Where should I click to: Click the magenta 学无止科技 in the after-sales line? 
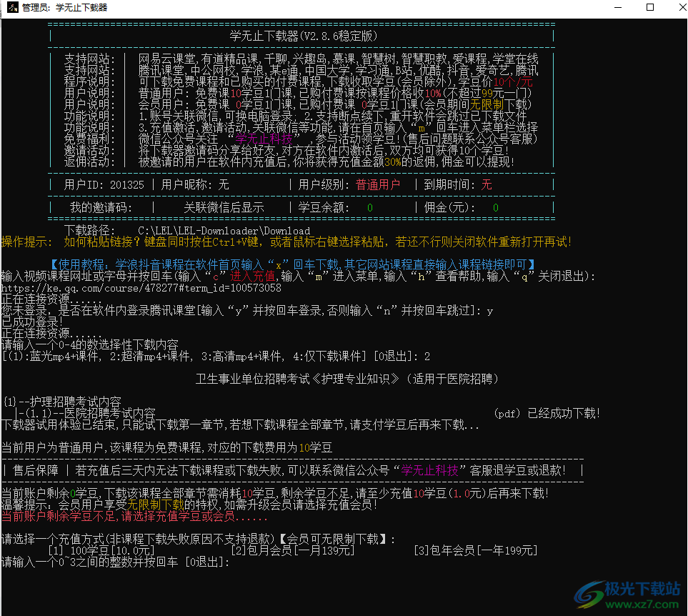point(429,470)
